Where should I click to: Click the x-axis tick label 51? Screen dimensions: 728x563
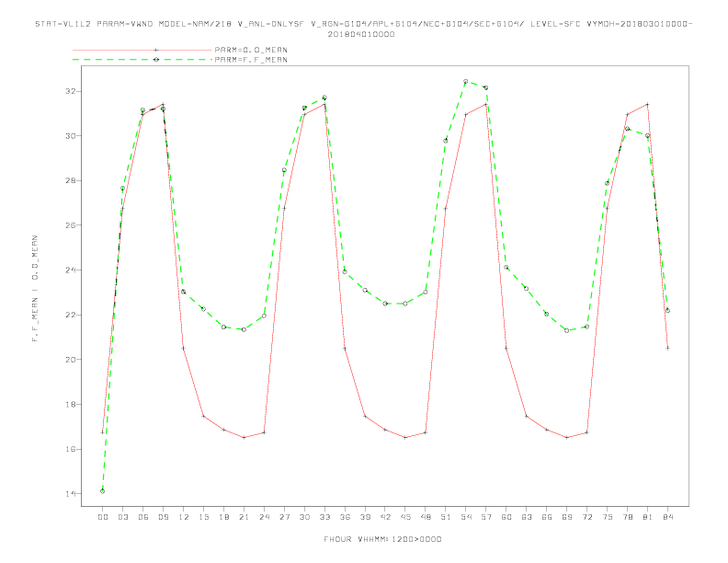tap(446, 517)
